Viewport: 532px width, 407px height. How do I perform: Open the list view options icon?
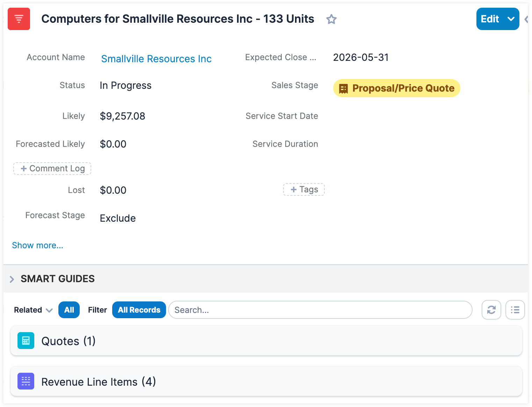(515, 310)
